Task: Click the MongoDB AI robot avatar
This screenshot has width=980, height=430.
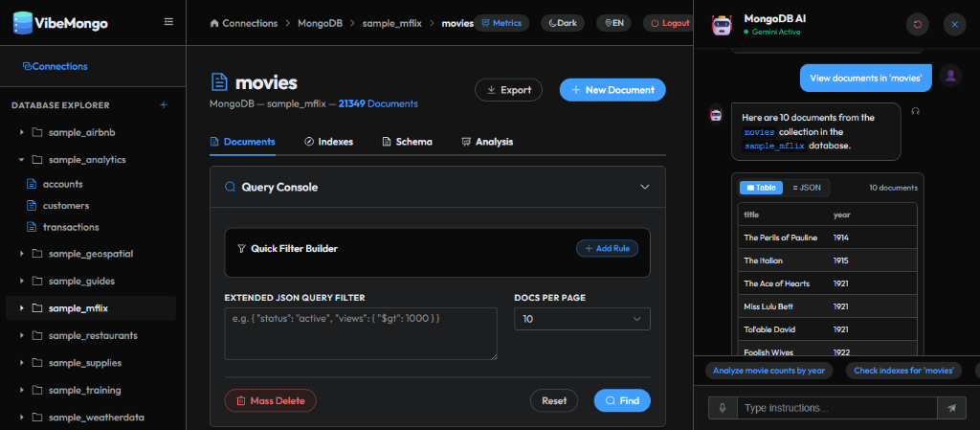Action: click(722, 24)
